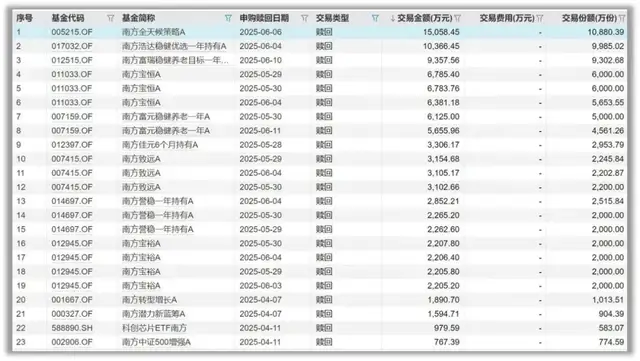Sort by 申购赎回日期 header text
This screenshot has width=640, height=361.
264,18
